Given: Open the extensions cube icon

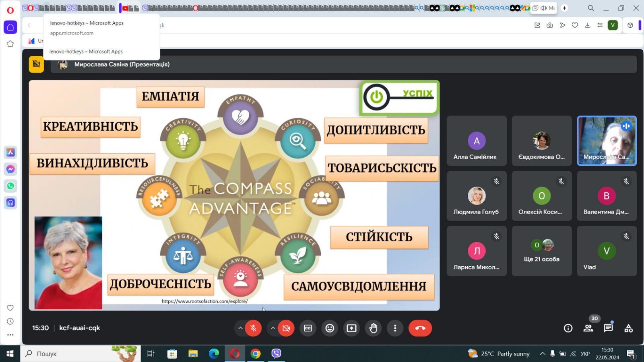Looking at the screenshot, I should (x=630, y=25).
